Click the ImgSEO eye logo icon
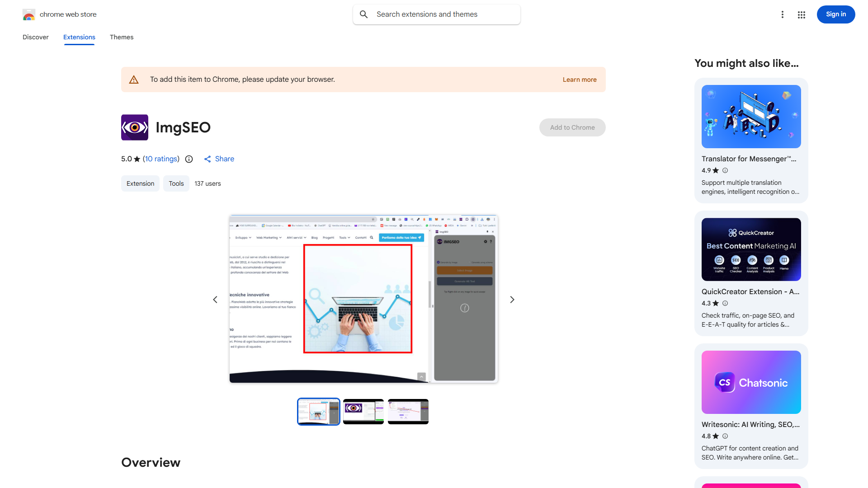 [x=135, y=127]
